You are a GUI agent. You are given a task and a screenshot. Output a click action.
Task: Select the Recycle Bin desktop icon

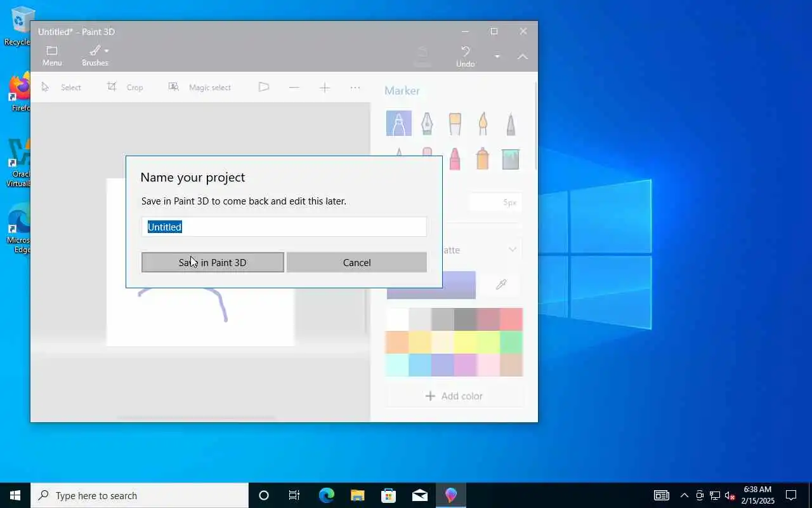tap(19, 27)
